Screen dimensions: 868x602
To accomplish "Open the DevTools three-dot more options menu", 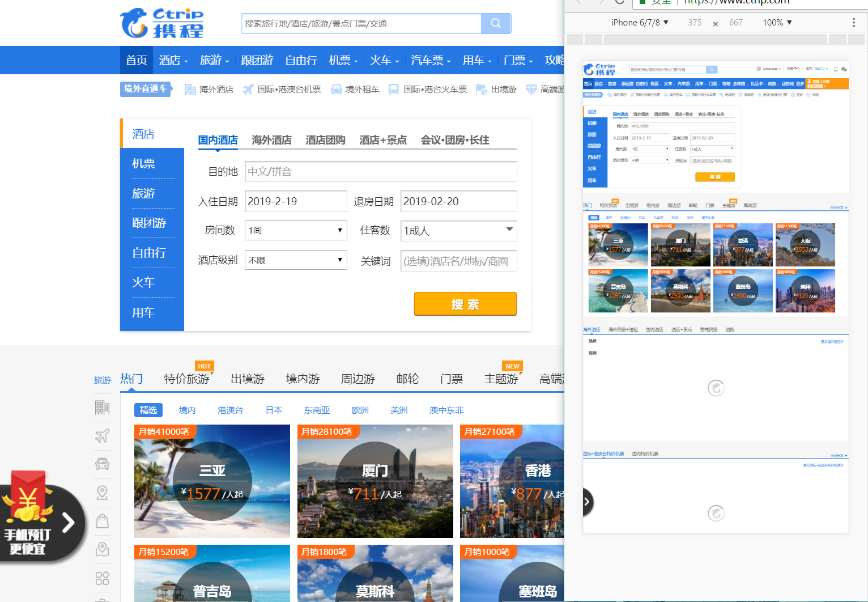I will click(853, 23).
